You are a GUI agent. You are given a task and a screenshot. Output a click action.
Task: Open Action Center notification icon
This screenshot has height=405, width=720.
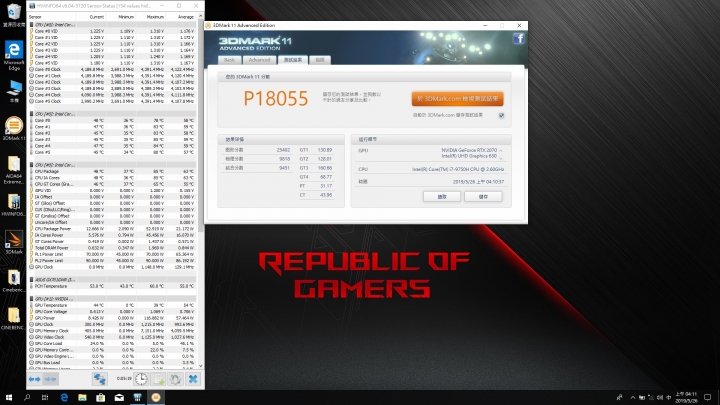point(708,397)
